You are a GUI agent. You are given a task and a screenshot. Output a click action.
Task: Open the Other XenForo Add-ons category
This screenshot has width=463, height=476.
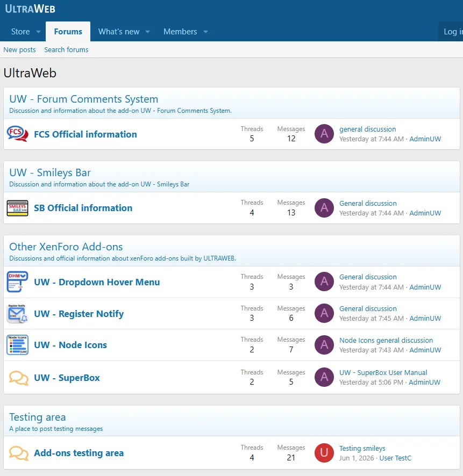66,247
